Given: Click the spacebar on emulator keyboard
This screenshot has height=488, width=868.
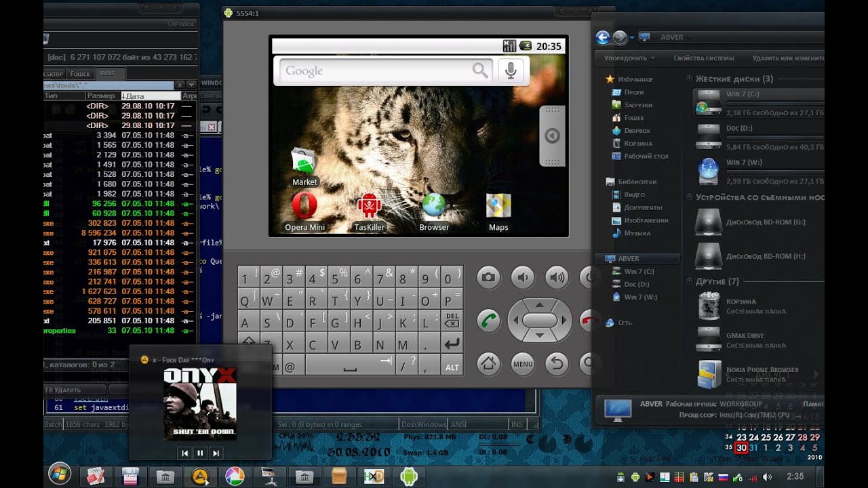Looking at the screenshot, I should pyautogui.click(x=350, y=365).
